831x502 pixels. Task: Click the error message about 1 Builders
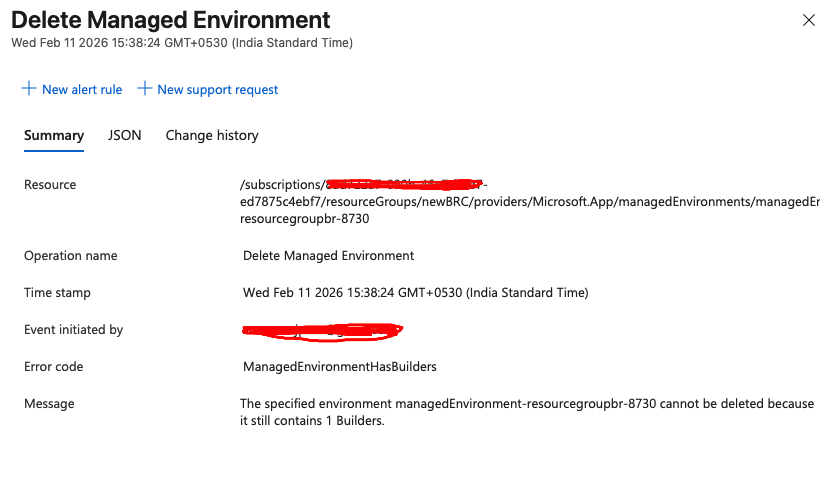pyautogui.click(x=527, y=412)
